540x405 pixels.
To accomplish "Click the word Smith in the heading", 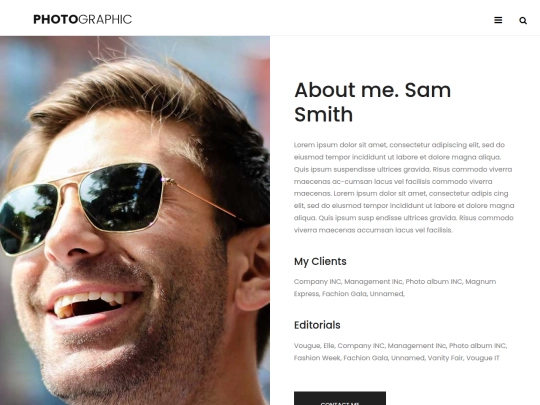I will pos(323,114).
